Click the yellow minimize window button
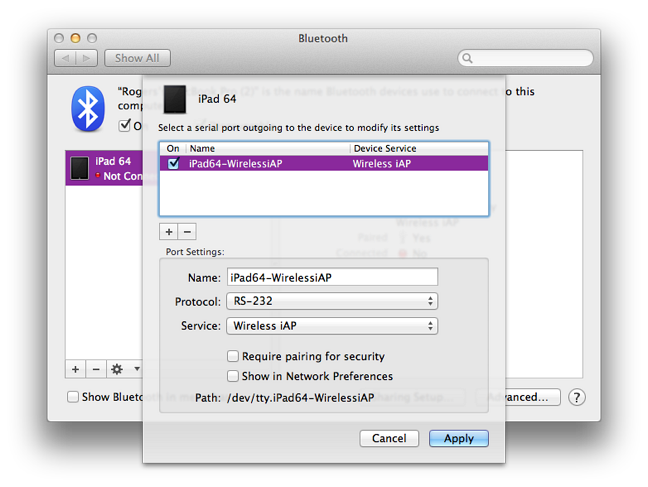 coord(75,38)
